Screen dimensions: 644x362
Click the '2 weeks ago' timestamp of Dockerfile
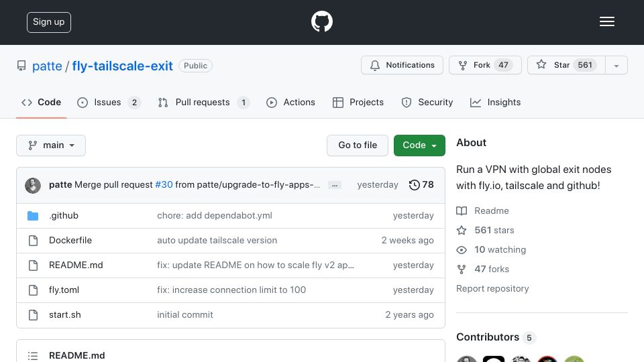click(x=407, y=240)
